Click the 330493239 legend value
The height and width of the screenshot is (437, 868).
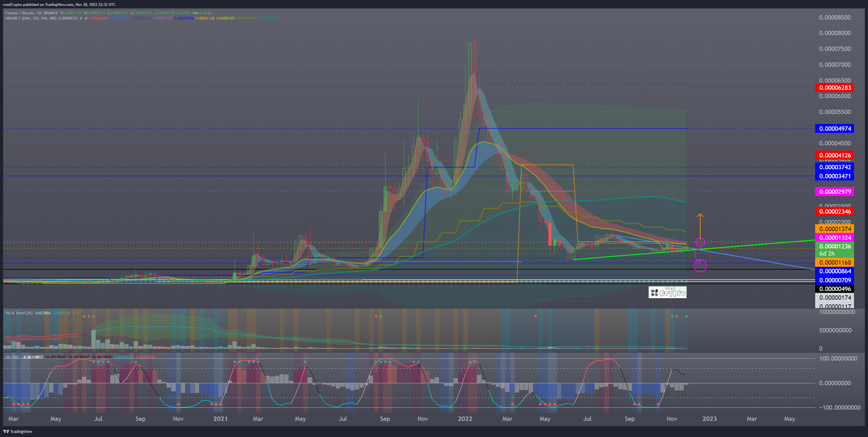(x=62, y=313)
